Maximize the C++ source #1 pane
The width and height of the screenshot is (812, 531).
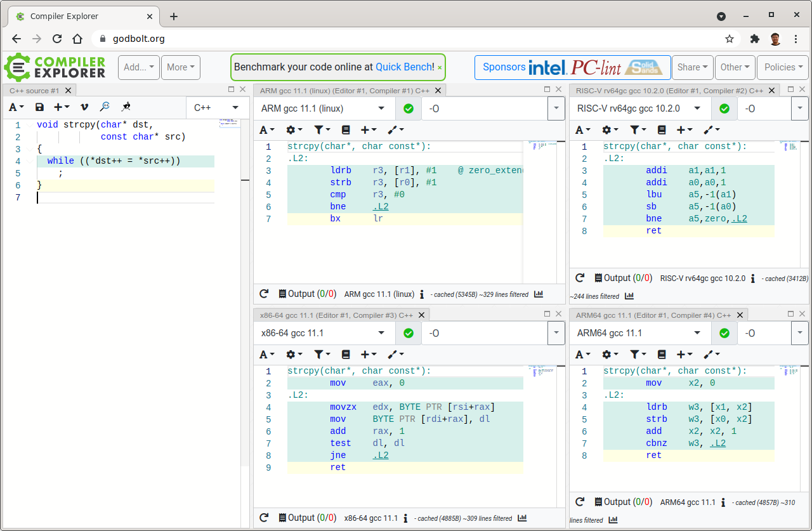tap(232, 89)
